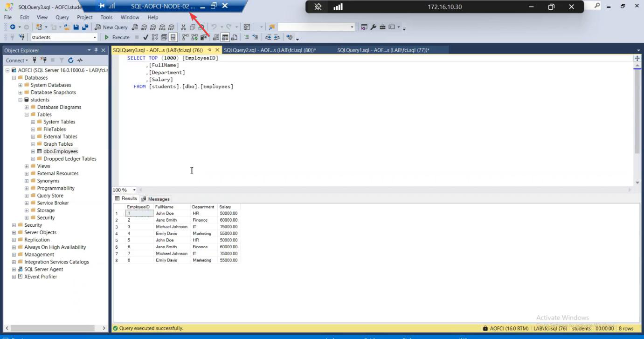The height and width of the screenshot is (339, 644).
Task: Open the 100 % zoom dropdown
Action: click(134, 190)
